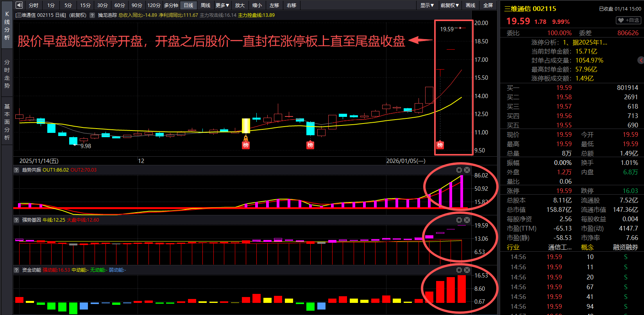Add stock to watchlist via +自选 heart
Viewport: 644px width, 315px height.
[628, 20]
